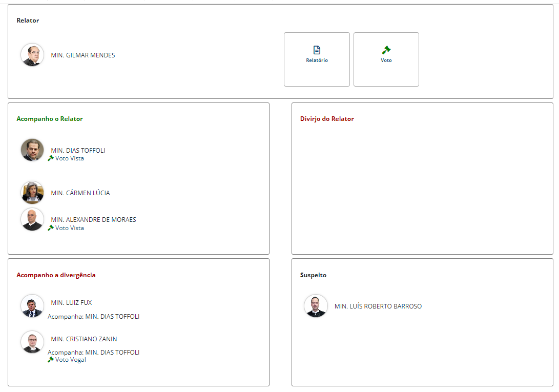Image resolution: width=559 pixels, height=392 pixels.
Task: Click Cristiano Zanin's profile photo
Action: (x=32, y=342)
